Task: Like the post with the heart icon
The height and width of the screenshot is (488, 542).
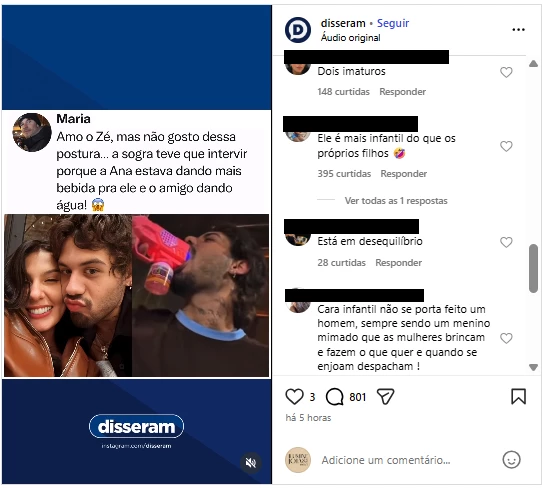Action: pos(294,396)
